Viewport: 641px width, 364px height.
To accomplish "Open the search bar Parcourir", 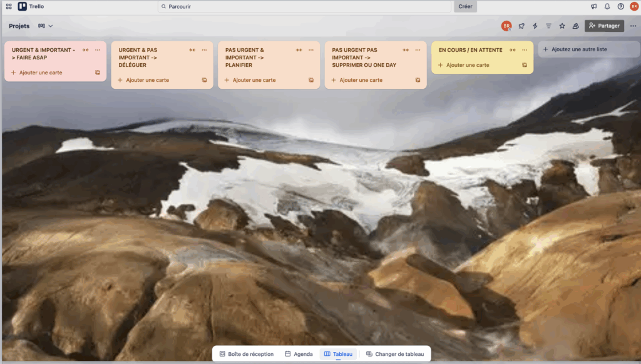I will [304, 6].
